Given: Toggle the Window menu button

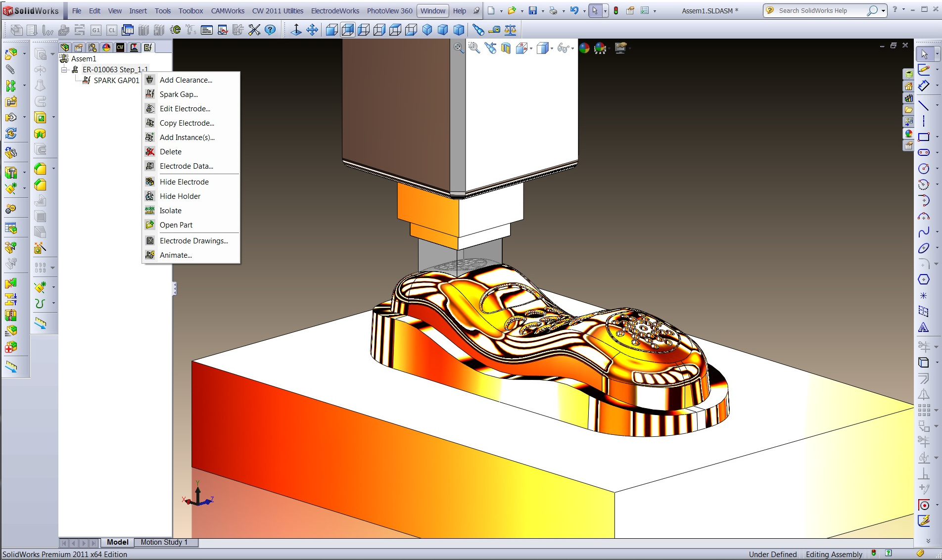Looking at the screenshot, I should [x=433, y=10].
